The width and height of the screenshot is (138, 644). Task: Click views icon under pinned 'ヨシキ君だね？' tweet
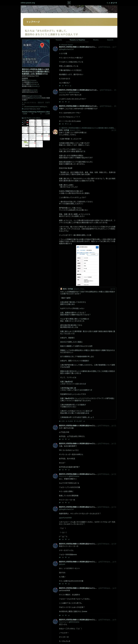click(70, 86)
